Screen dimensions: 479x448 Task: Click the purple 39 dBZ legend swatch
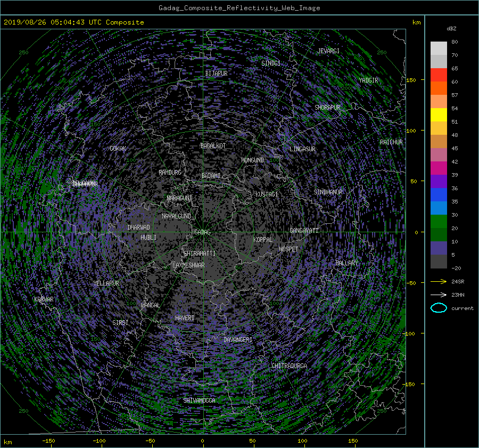pyautogui.click(x=439, y=181)
